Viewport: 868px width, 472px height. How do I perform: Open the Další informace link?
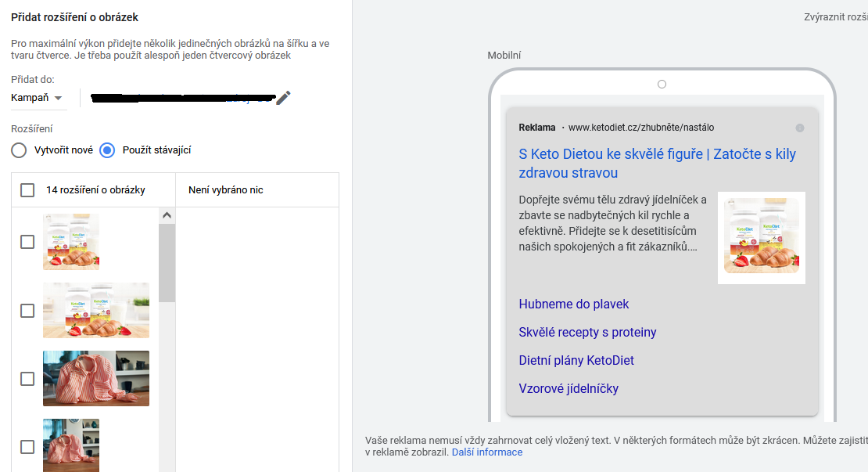pyautogui.click(x=487, y=452)
